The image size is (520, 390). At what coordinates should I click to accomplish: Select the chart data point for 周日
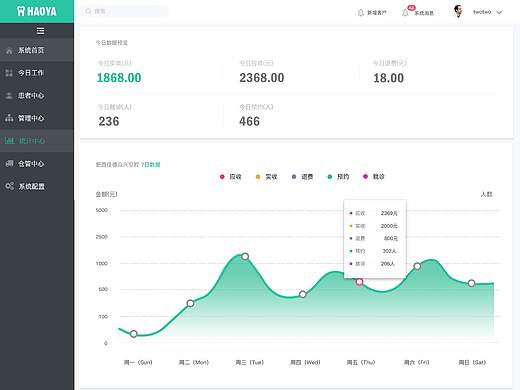click(x=471, y=283)
